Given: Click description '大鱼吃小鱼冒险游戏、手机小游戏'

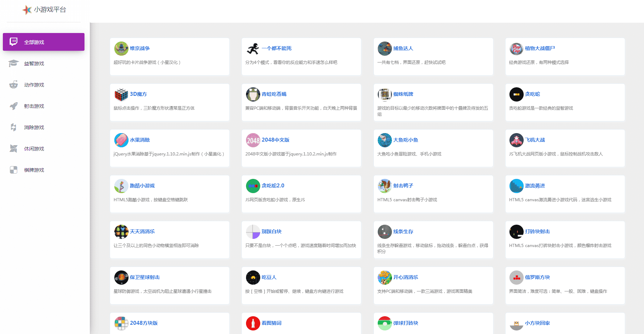Looking at the screenshot, I should click(409, 154).
